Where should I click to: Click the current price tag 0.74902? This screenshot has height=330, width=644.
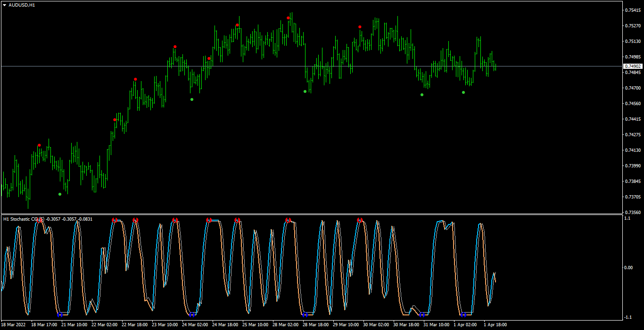pyautogui.click(x=633, y=66)
